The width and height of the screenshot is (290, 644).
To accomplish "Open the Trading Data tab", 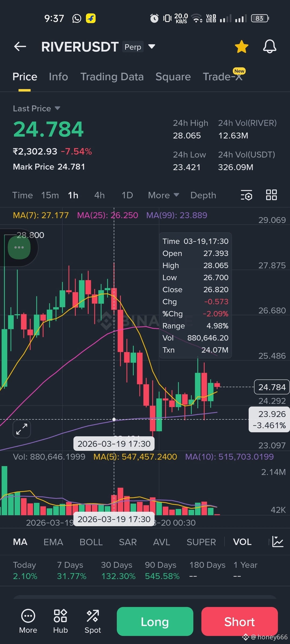I will click(x=112, y=77).
